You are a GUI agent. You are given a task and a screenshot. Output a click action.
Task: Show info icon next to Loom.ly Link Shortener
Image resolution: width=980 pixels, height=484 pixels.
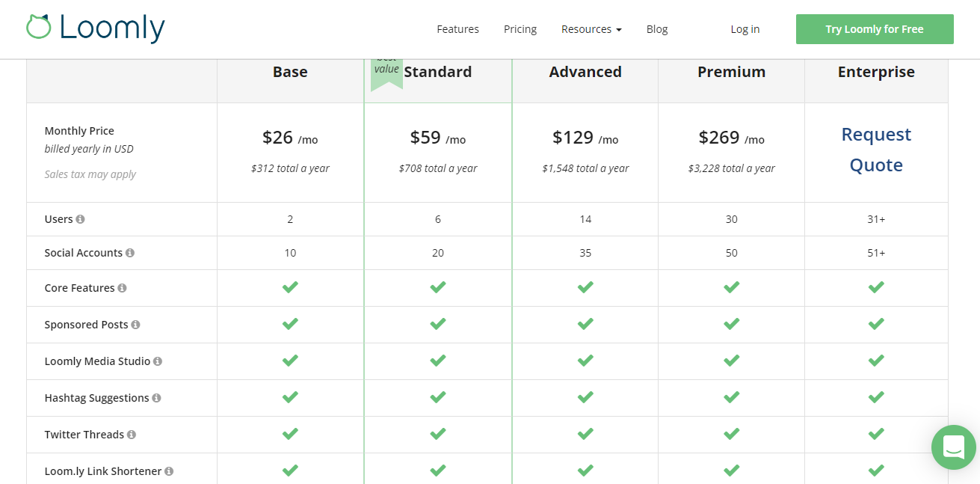coord(169,471)
